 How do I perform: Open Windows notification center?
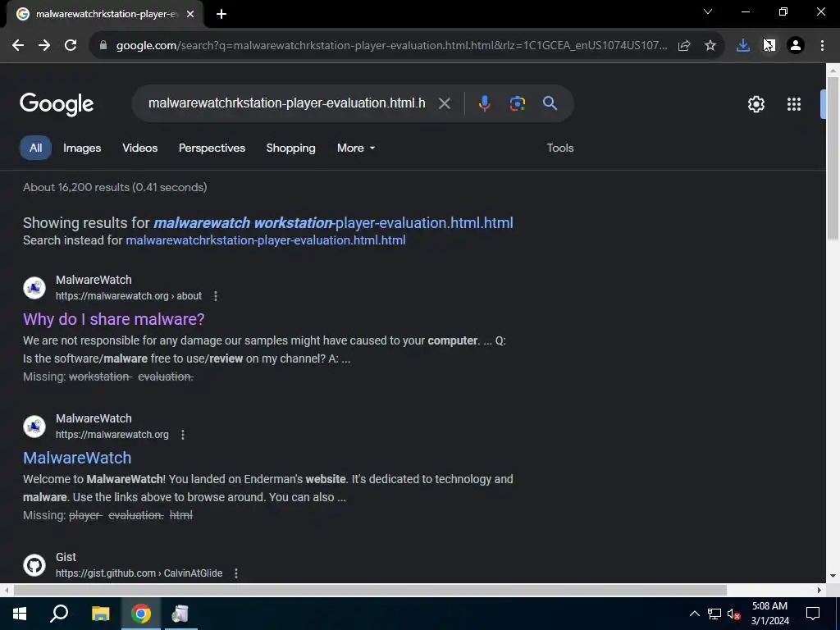click(x=813, y=614)
